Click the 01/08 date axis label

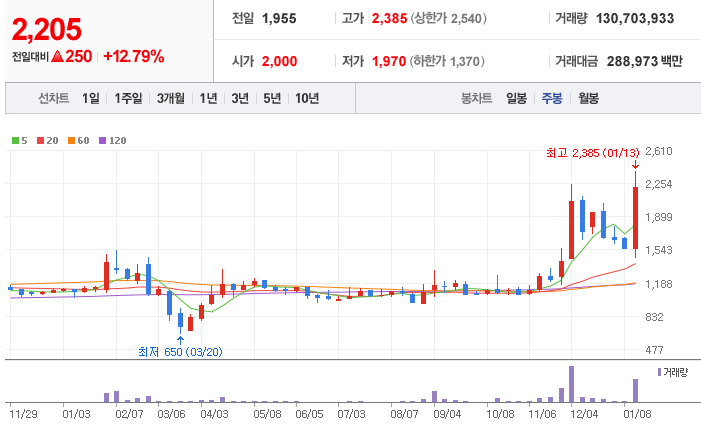pyautogui.click(x=638, y=414)
